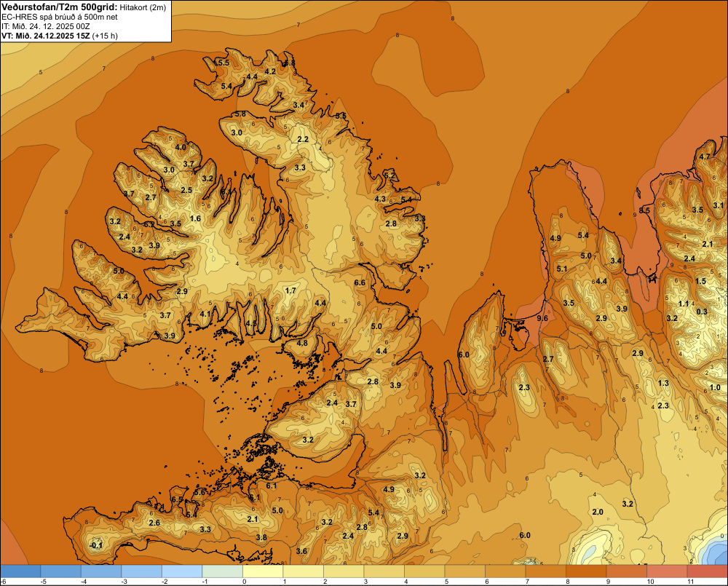Click the '4.3' temperature value on the map
Screen dimensions: 728x586
tap(380, 199)
